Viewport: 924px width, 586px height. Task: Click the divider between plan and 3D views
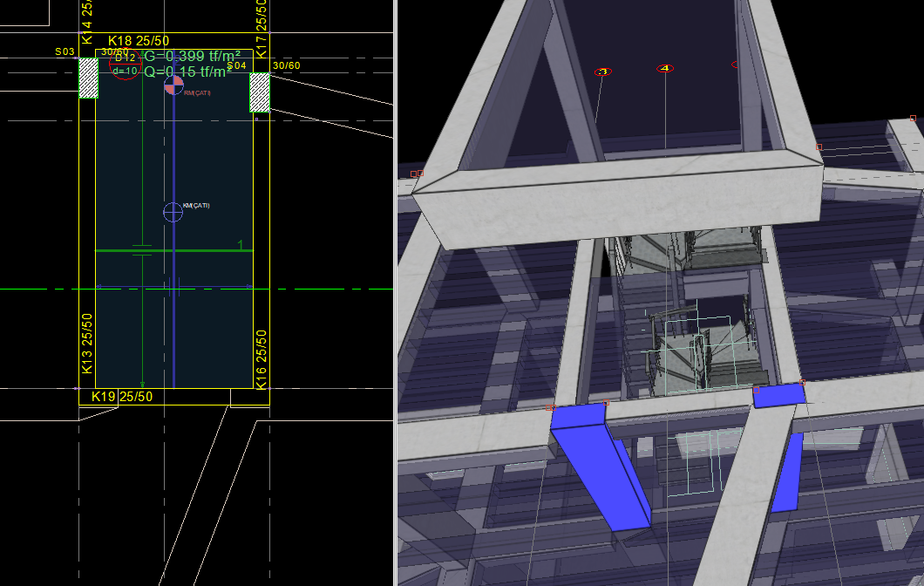coord(396,293)
